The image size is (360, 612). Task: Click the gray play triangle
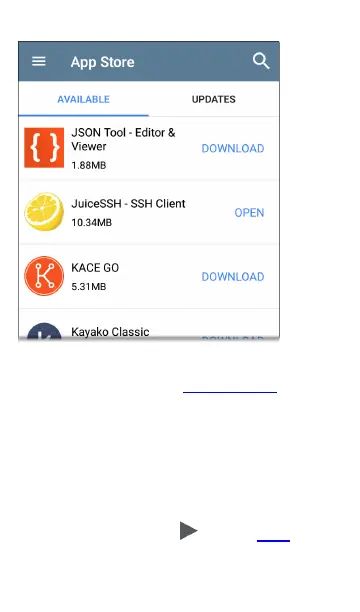[x=189, y=531]
